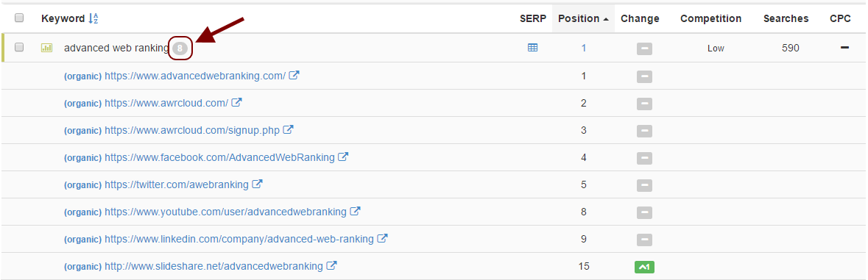Sort by the Position column header
Image resolution: width=868 pixels, height=280 pixels.
pos(584,18)
